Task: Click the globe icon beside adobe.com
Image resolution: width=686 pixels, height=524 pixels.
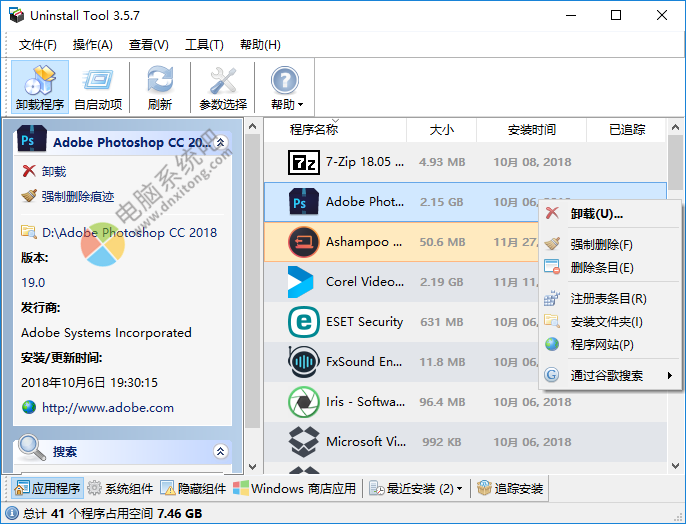Action: [x=29, y=407]
